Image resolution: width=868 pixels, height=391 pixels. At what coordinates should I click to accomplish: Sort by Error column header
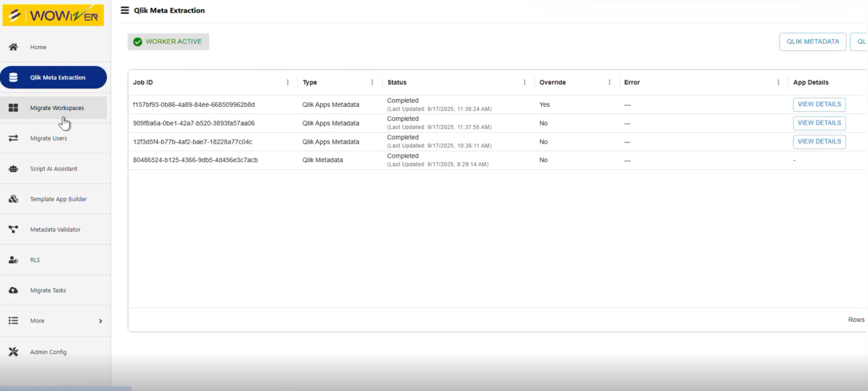[x=632, y=82]
